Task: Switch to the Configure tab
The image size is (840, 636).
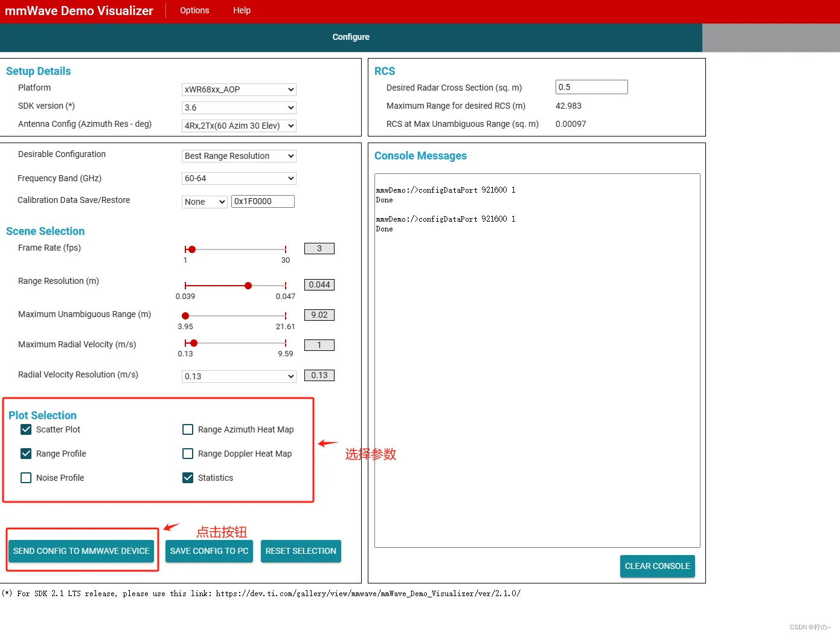Action: [351, 37]
